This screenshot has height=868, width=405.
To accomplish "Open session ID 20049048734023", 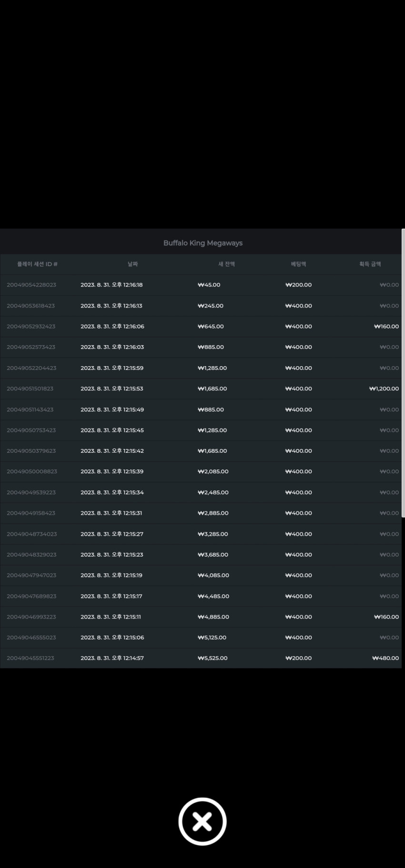I will click(32, 534).
